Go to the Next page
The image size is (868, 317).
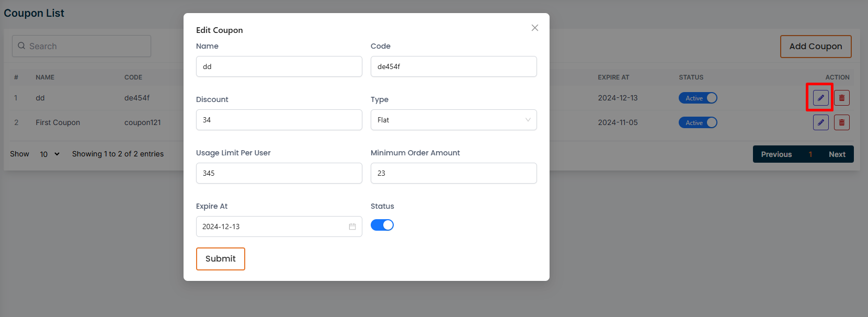[x=837, y=154]
